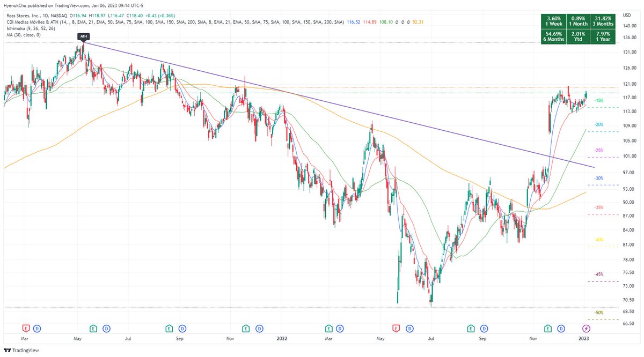The width and height of the screenshot is (644, 357).
Task: Click the 2023 label on the time axis
Action: [584, 339]
